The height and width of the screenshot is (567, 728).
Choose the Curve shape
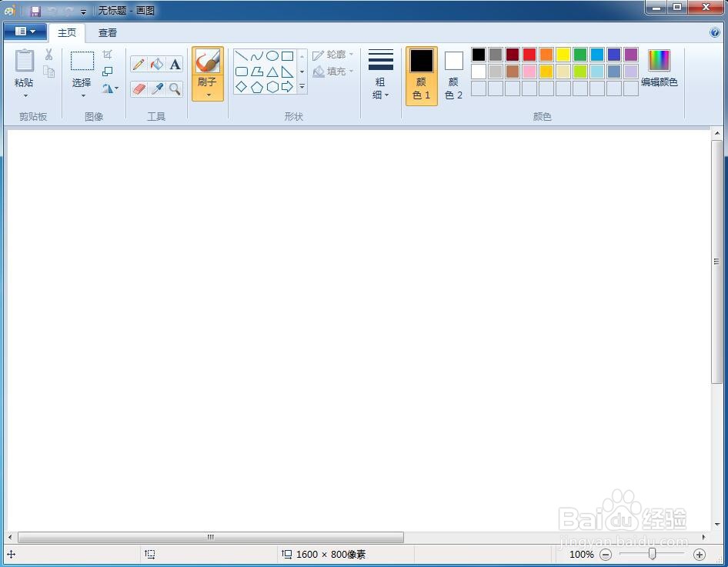point(257,56)
